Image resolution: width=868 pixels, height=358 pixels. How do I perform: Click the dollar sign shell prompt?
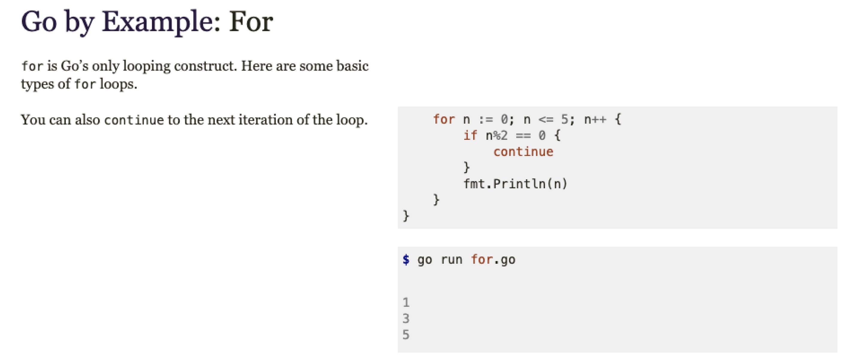(406, 260)
